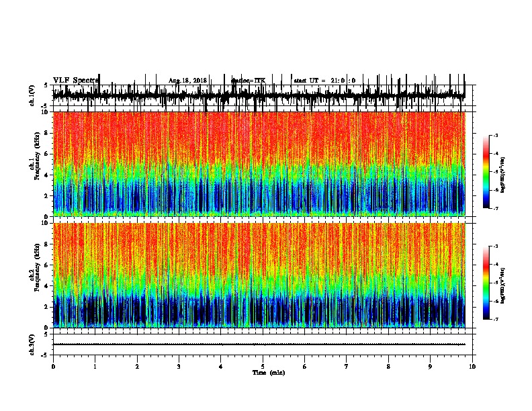The width and height of the screenshot is (532, 411).
Task: Click time axis tick label "1"
Action: coord(95,367)
